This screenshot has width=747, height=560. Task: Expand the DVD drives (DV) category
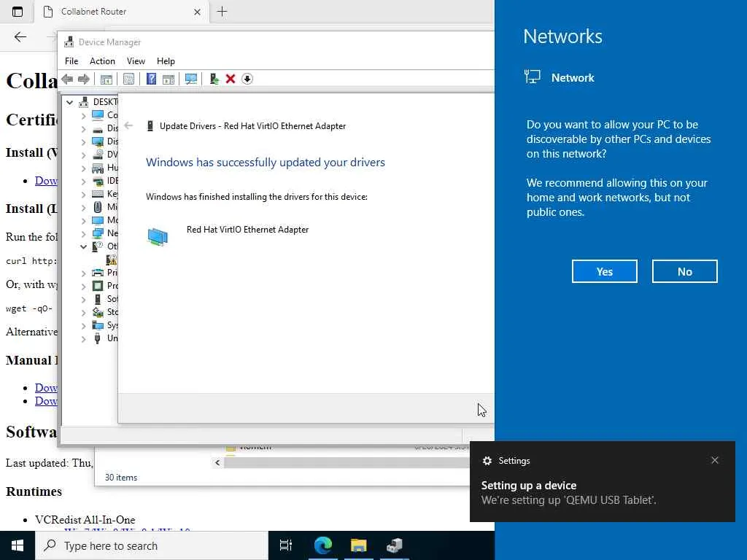coord(83,155)
